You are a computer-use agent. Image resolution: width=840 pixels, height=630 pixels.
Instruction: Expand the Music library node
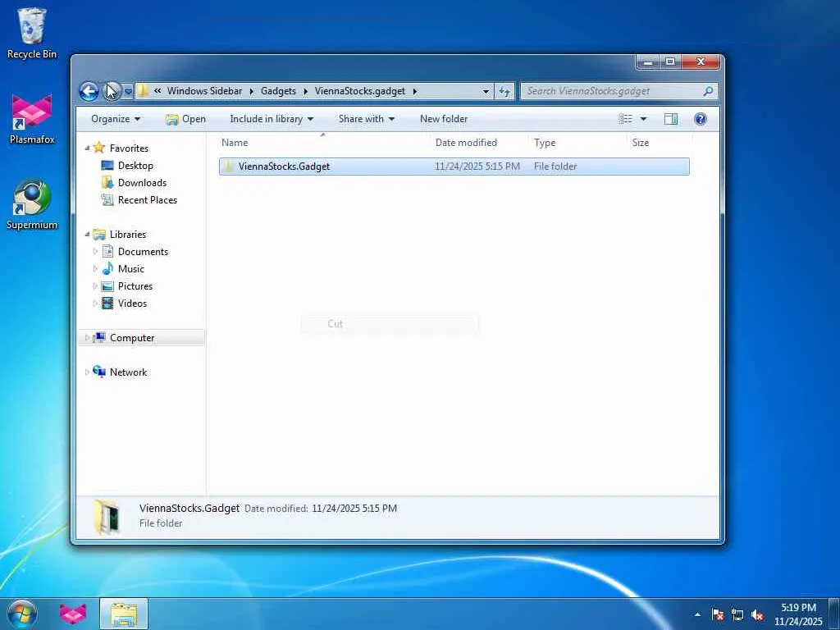tap(95, 268)
